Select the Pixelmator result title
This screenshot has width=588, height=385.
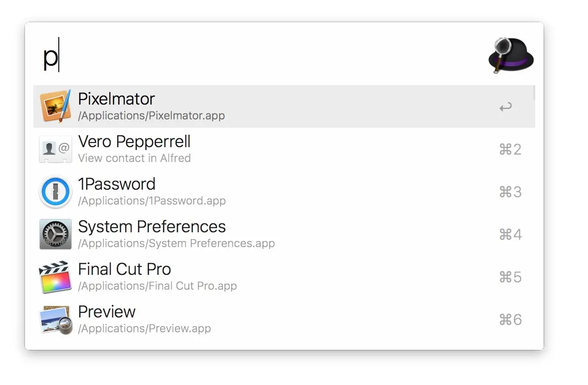(x=116, y=99)
